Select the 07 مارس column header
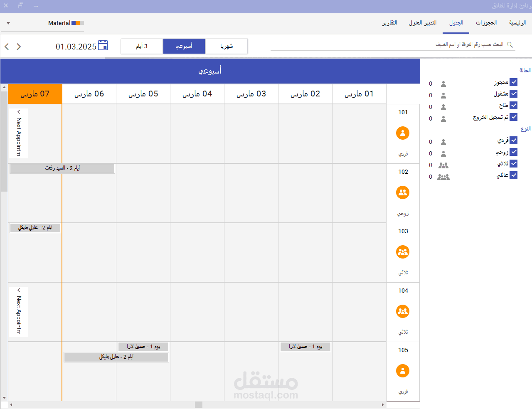This screenshot has width=532, height=409. coord(35,94)
